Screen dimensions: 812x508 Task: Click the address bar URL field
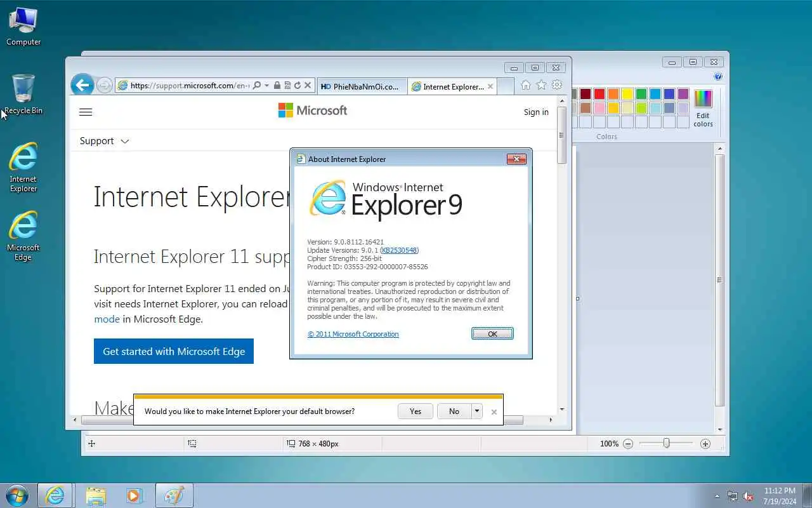[190, 85]
